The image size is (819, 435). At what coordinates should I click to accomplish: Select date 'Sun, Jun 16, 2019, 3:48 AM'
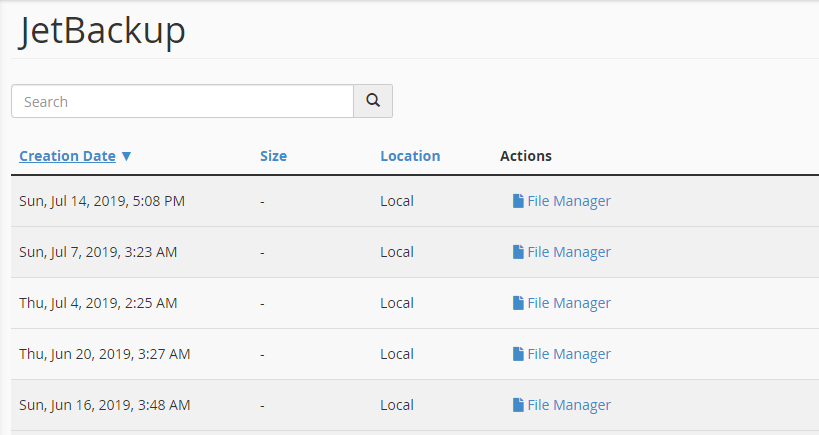coord(104,405)
